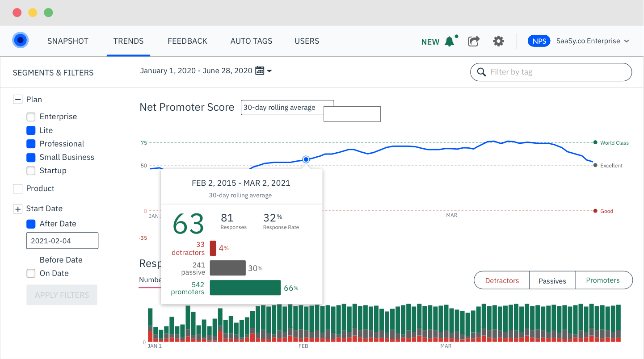Open the notifications bell icon

450,42
